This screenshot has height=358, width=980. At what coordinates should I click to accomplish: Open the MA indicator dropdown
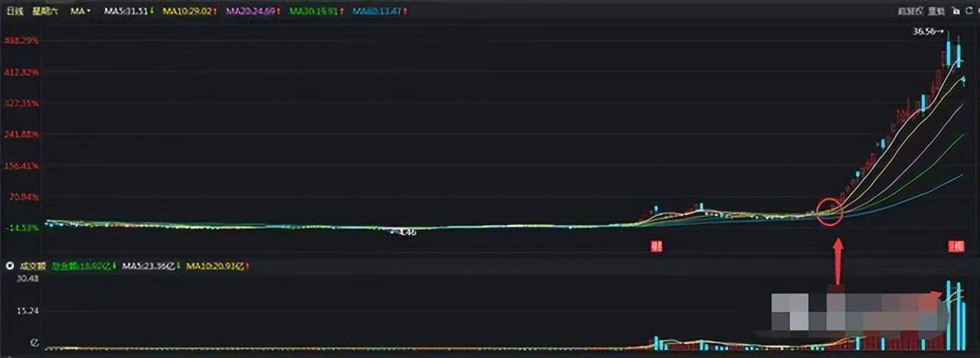[x=80, y=11]
